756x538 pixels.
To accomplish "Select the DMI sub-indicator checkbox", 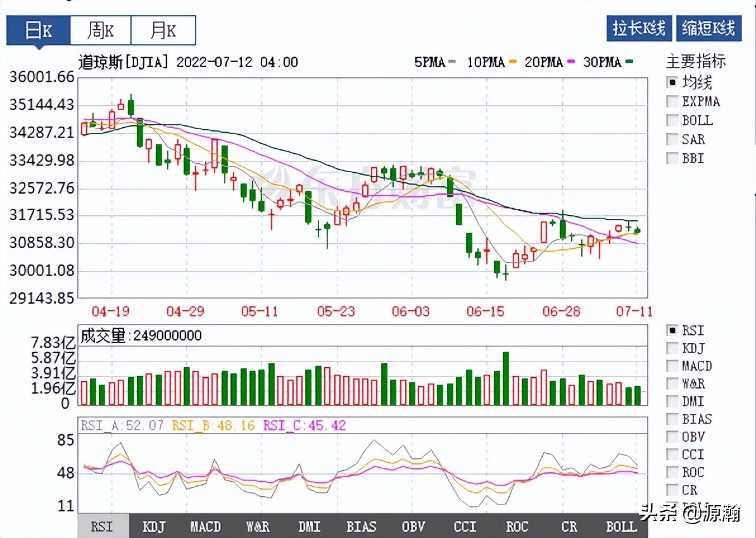I will 672,401.
